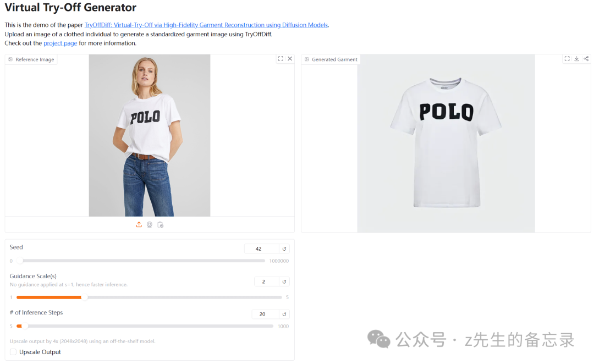The image size is (594, 364).
Task: View the generated garment in fullscreen
Action: [566, 58]
